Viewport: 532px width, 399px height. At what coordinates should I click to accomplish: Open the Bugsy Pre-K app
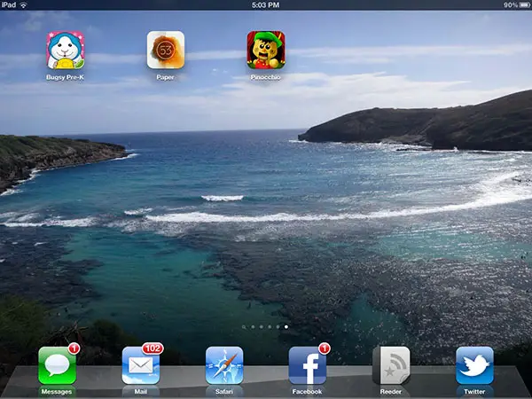(65, 50)
